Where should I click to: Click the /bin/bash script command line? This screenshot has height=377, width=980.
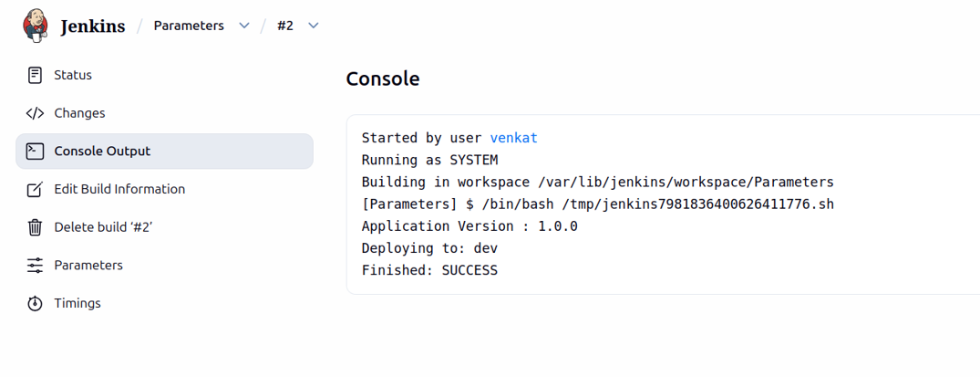(598, 204)
